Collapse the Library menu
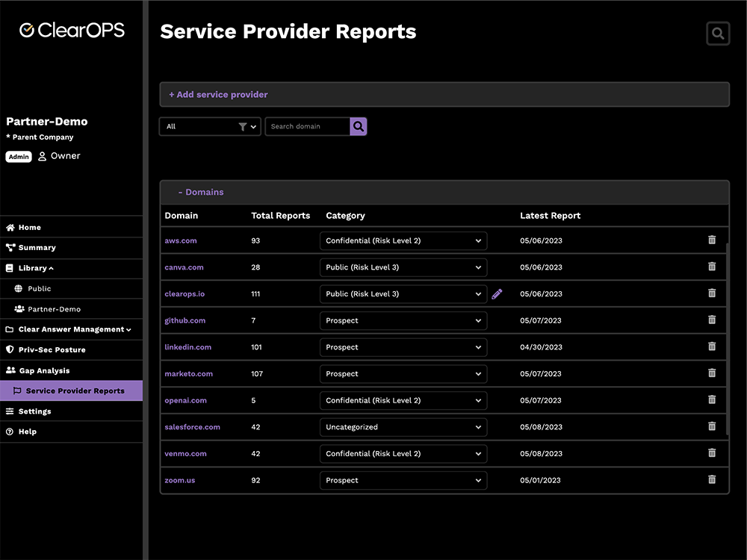 (x=72, y=269)
